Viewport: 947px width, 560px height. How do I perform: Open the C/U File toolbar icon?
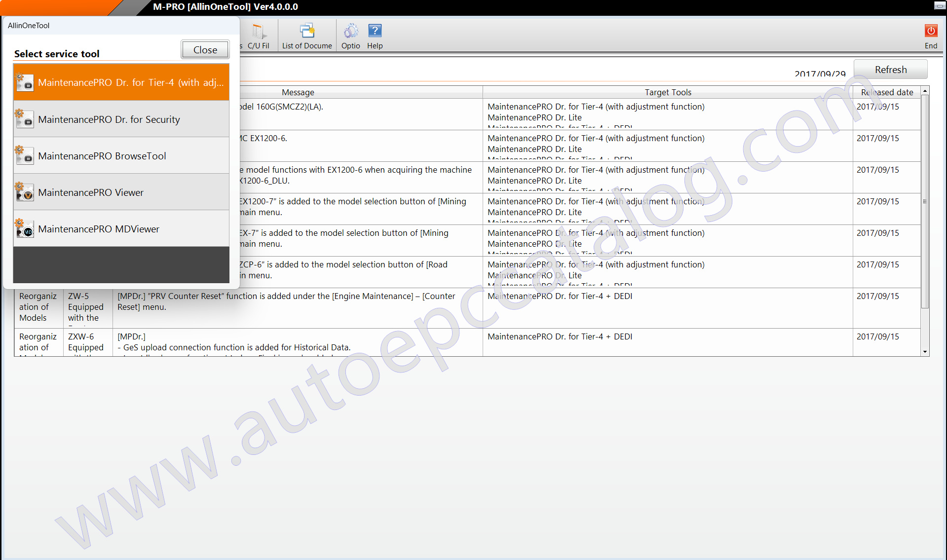258,31
